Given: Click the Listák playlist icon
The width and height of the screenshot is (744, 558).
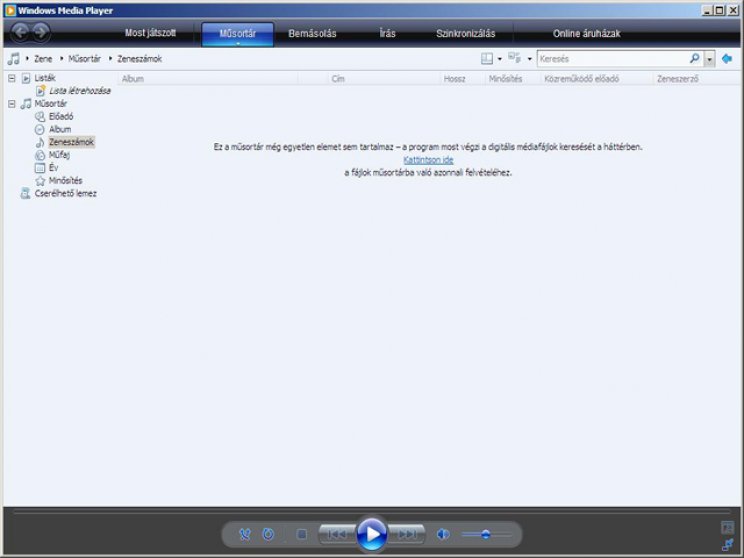Looking at the screenshot, I should (26, 78).
